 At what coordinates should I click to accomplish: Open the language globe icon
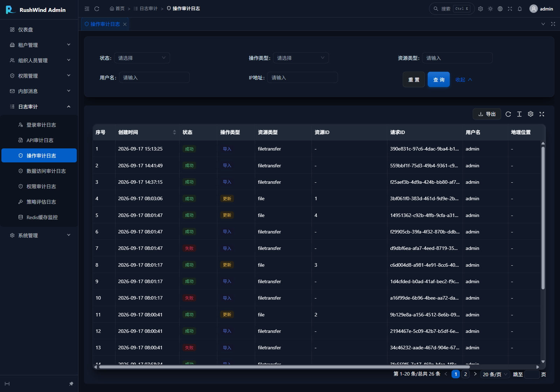[x=500, y=9]
